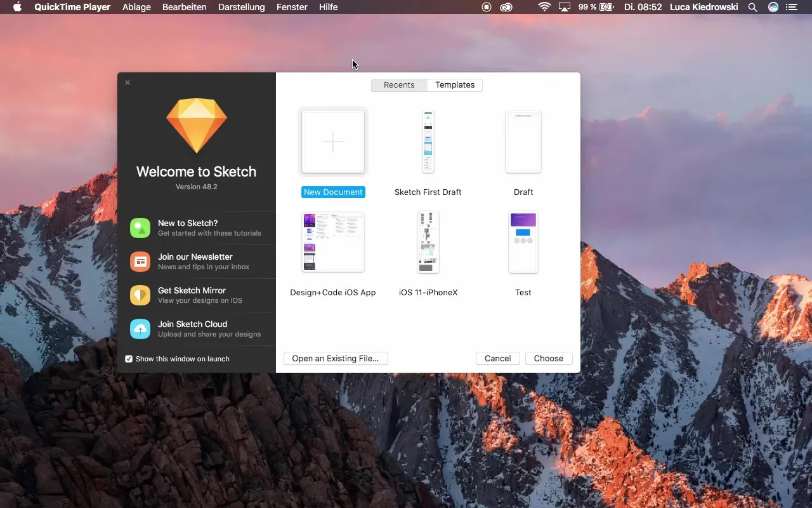Click the Choose button
This screenshot has height=508, width=812.
549,359
